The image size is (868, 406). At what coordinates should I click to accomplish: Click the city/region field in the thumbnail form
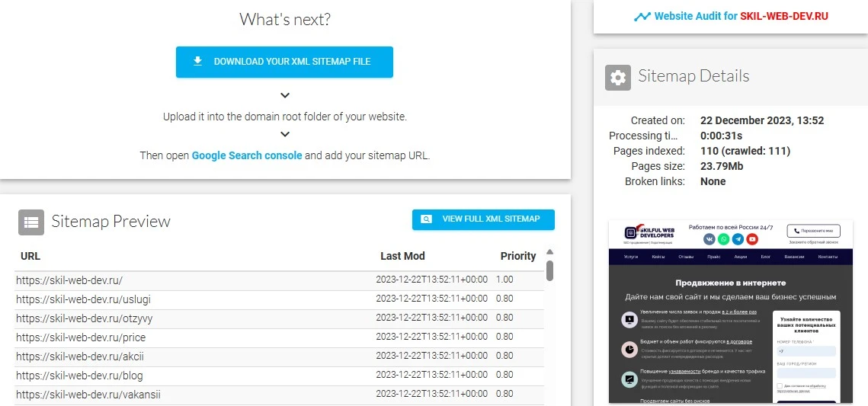pyautogui.click(x=806, y=373)
